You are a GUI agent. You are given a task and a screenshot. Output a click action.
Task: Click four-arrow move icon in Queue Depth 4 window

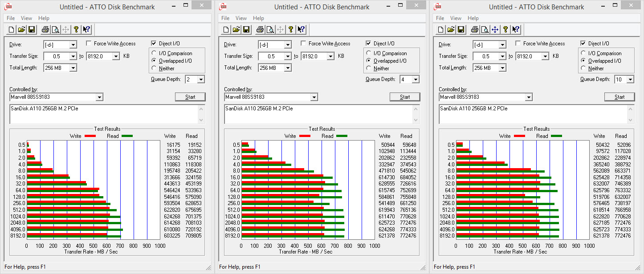[280, 30]
